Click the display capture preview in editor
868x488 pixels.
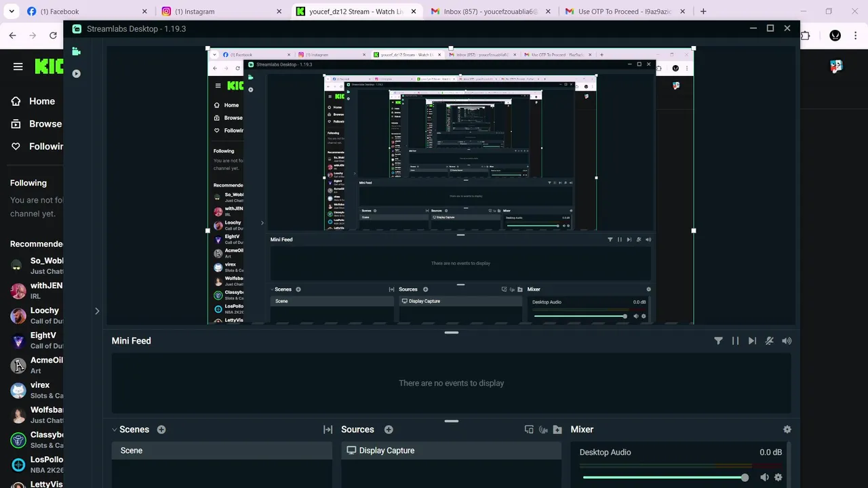451,186
